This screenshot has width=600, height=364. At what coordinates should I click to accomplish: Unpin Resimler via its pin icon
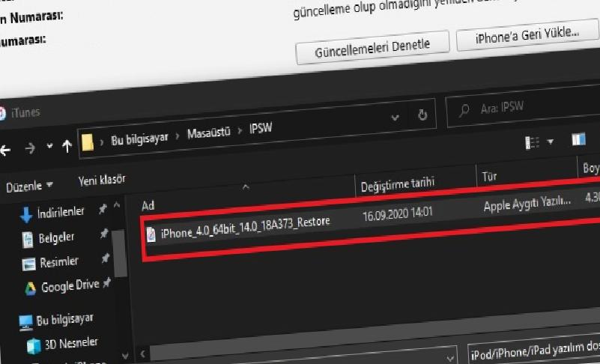pyautogui.click(x=106, y=258)
